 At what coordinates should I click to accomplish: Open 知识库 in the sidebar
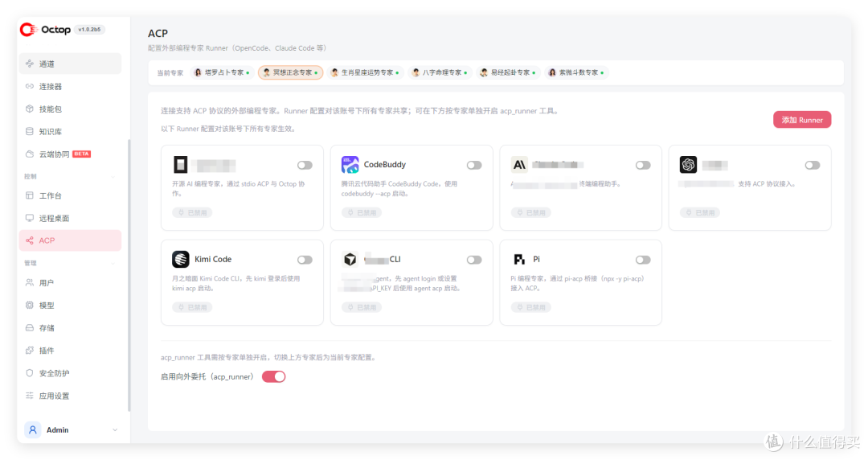pyautogui.click(x=70, y=131)
